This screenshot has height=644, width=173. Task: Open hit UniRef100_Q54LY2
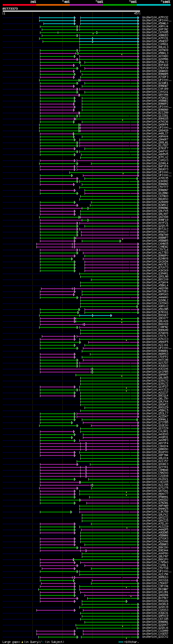pyautogui.click(x=155, y=62)
